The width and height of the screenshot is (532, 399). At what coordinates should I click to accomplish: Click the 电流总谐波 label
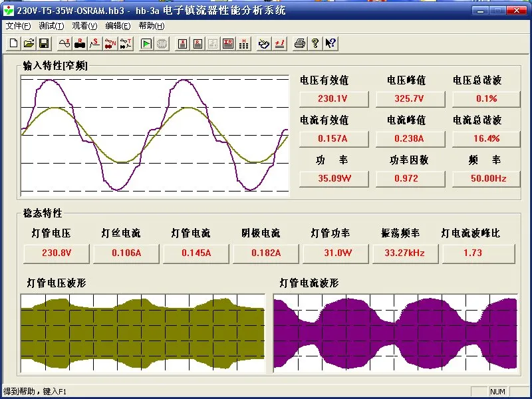477,120
